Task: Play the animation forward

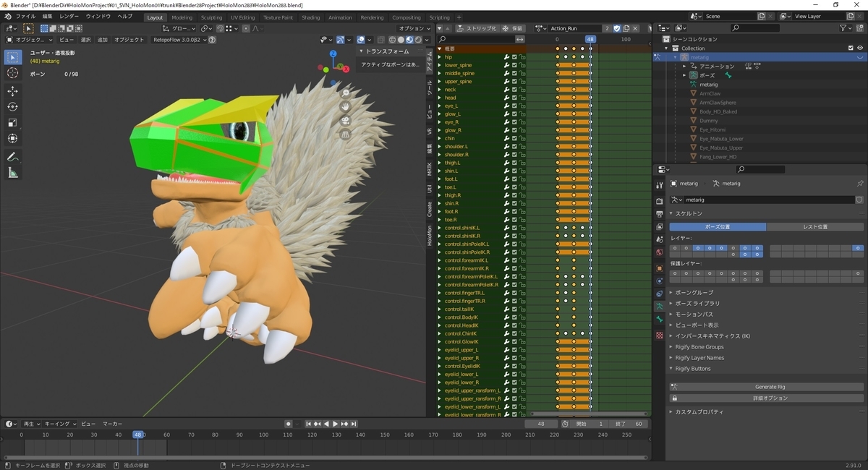Action: [334, 424]
